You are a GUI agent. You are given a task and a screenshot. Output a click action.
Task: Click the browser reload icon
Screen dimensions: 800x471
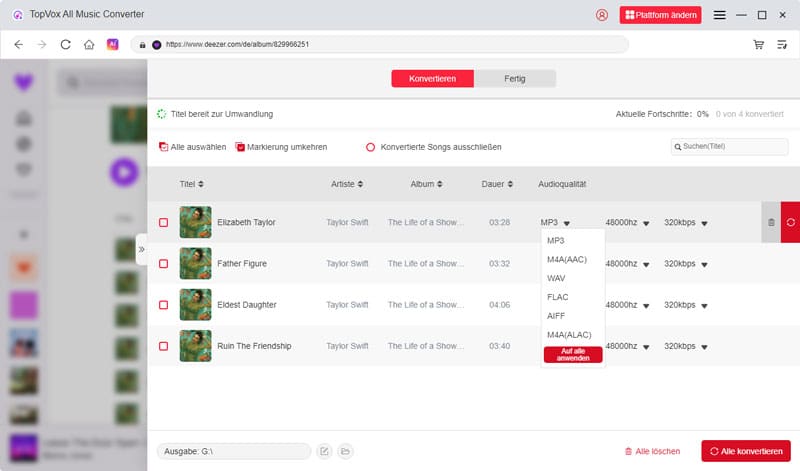[66, 45]
